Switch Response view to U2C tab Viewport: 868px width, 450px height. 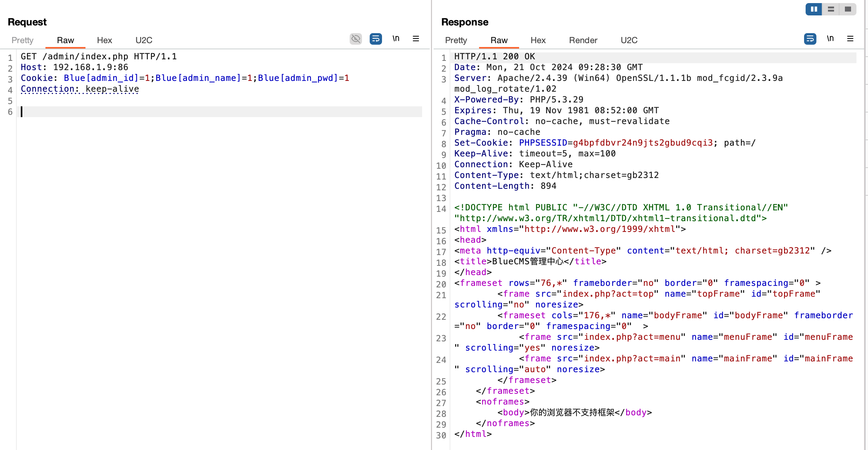click(x=629, y=40)
